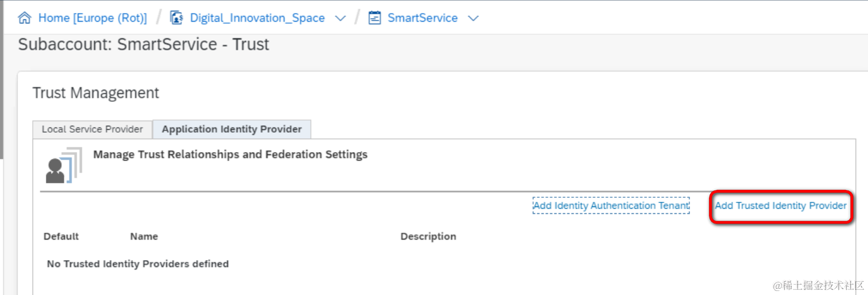Screen dimensions: 868x295
Task: Click Add Identity Authentication Tenant link
Action: pos(611,205)
